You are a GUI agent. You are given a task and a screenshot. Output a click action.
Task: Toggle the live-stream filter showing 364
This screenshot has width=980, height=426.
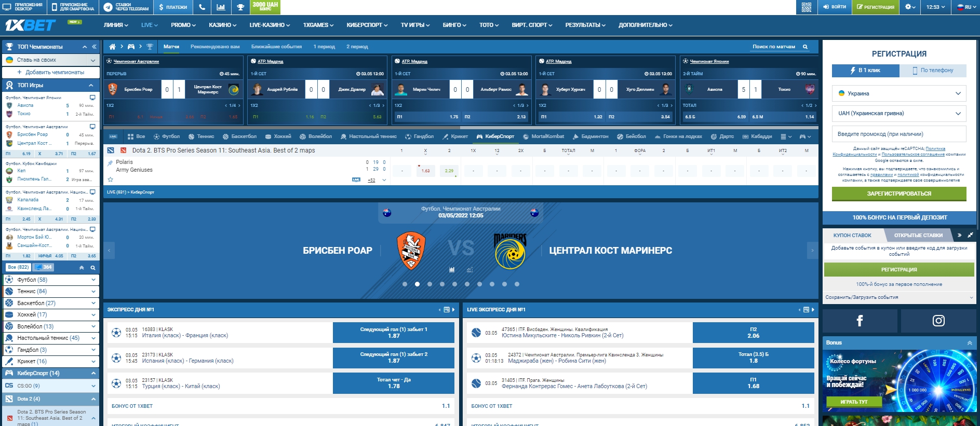[44, 267]
